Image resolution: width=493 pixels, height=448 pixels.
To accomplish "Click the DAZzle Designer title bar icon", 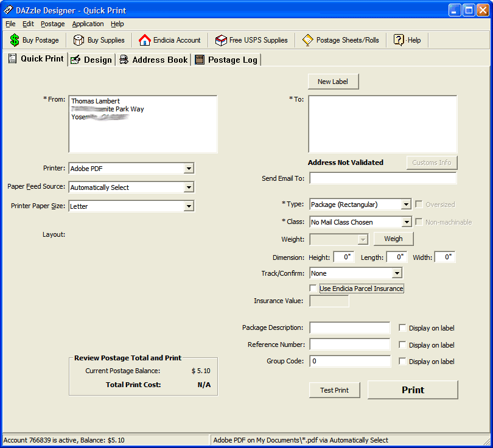I will point(8,10).
